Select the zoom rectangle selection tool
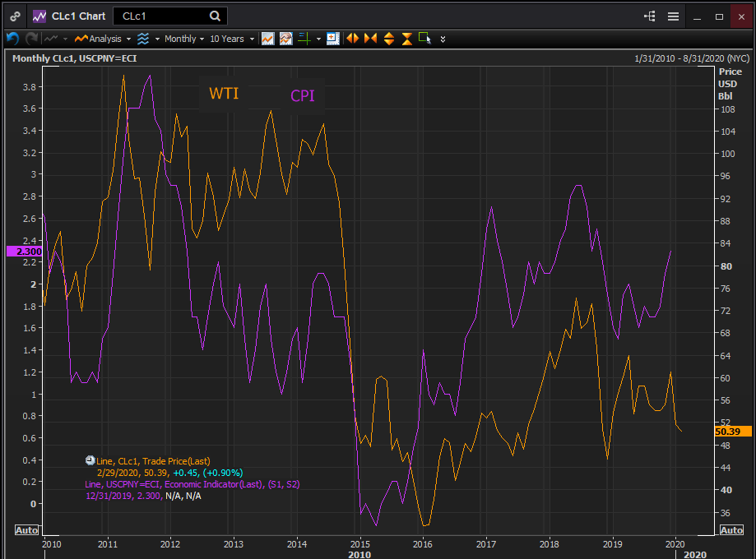The image size is (756, 559). pos(424,39)
